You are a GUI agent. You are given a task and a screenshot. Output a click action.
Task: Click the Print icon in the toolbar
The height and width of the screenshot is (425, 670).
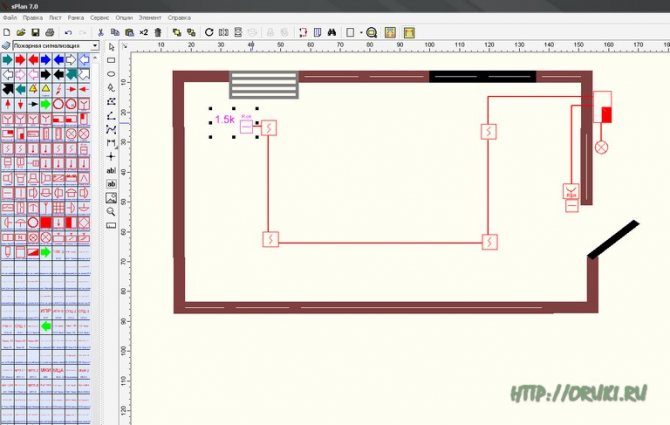coord(50,32)
